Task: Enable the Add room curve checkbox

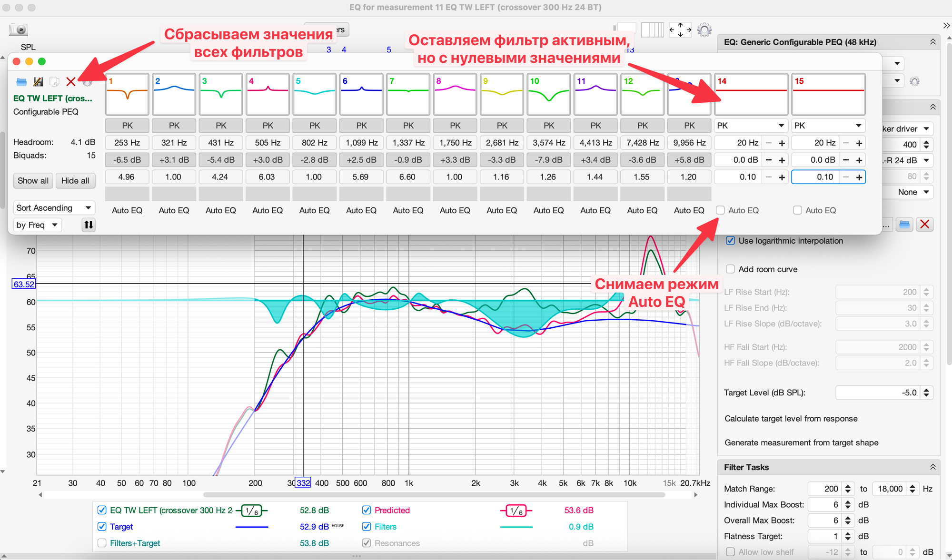Action: pos(730,269)
